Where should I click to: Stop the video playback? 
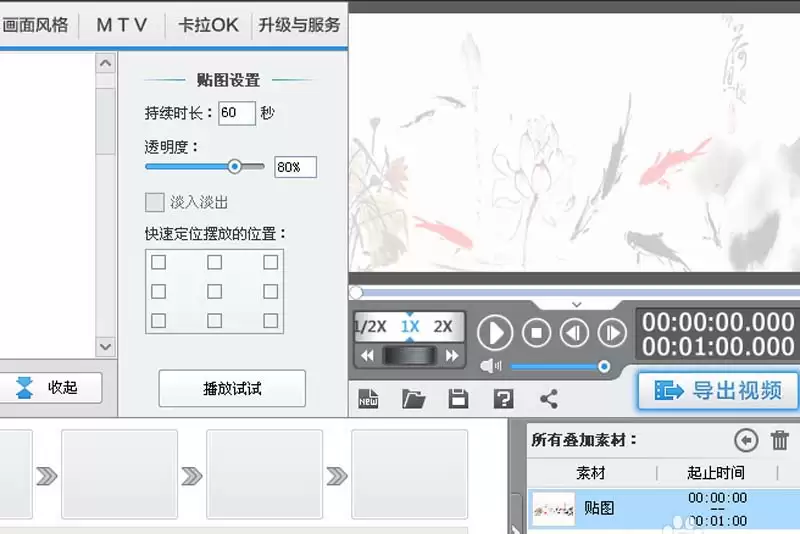(x=536, y=333)
